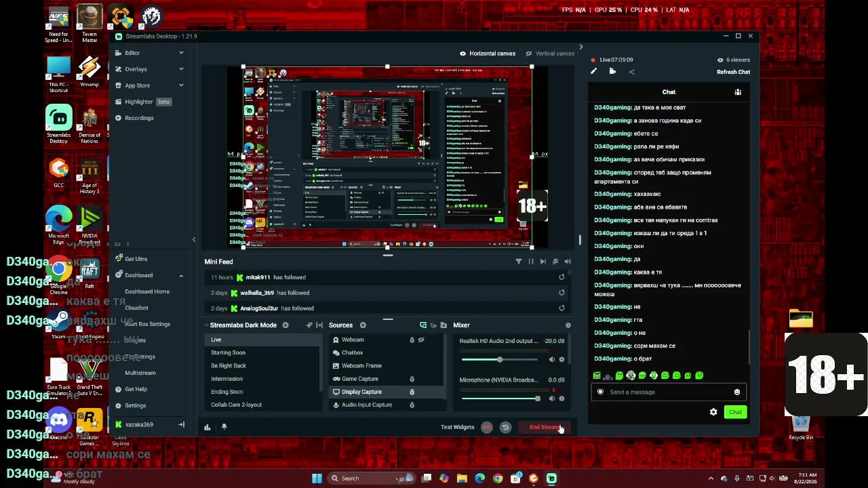Open Microsoft Edge from the Windows taskbar
This screenshot has height=488, width=868.
[480, 479]
